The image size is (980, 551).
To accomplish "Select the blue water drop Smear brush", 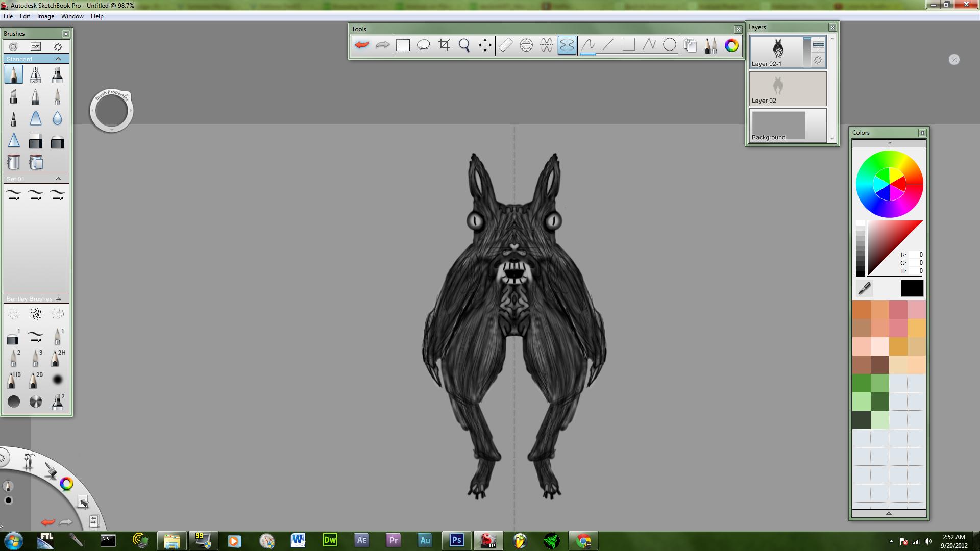I will click(57, 118).
